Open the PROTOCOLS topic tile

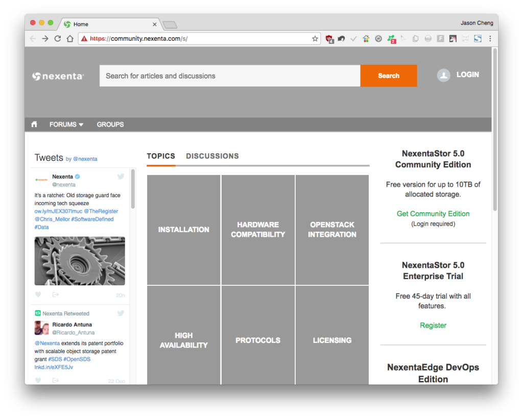click(258, 335)
